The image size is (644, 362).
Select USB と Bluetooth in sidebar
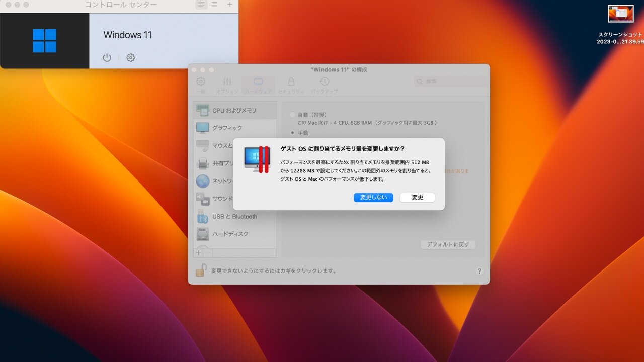click(x=235, y=217)
